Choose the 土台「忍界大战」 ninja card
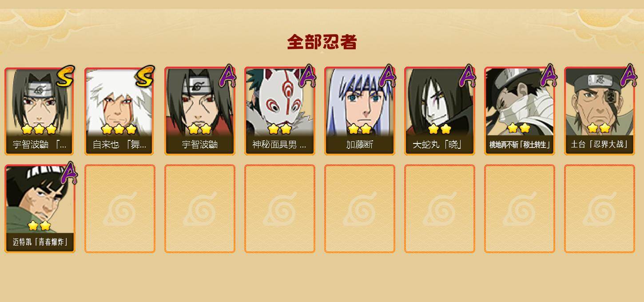The height and width of the screenshot is (302, 644). [599, 111]
